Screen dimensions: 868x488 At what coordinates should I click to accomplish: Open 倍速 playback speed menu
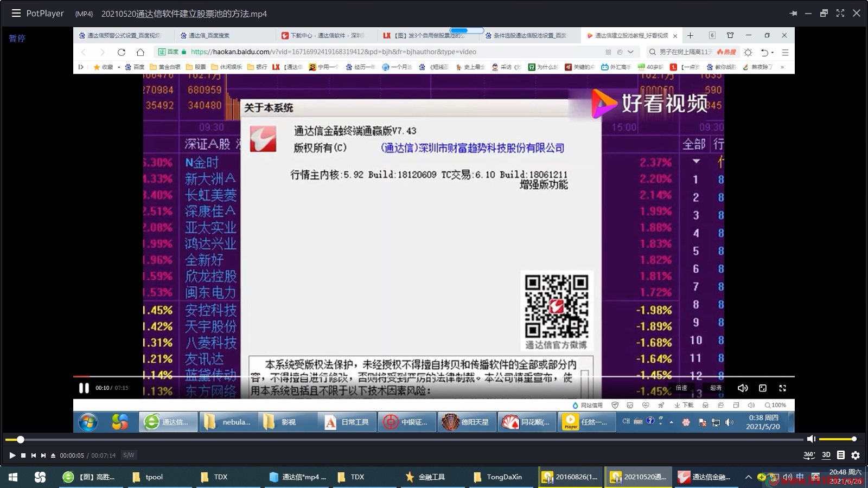click(x=681, y=388)
